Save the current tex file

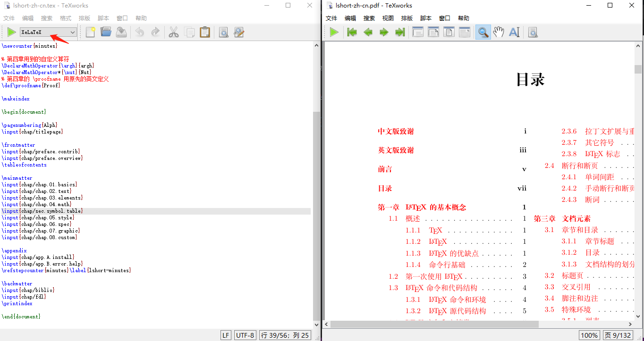[x=121, y=32]
